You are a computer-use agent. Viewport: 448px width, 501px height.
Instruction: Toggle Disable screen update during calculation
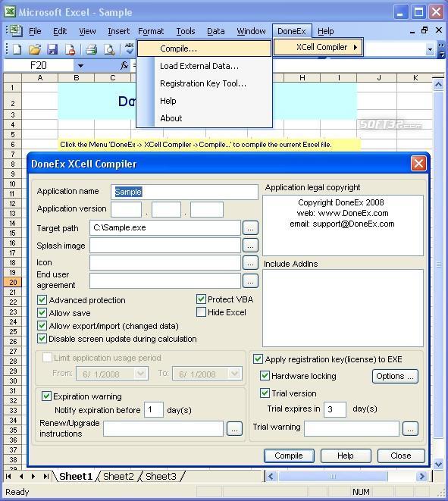click(x=42, y=339)
